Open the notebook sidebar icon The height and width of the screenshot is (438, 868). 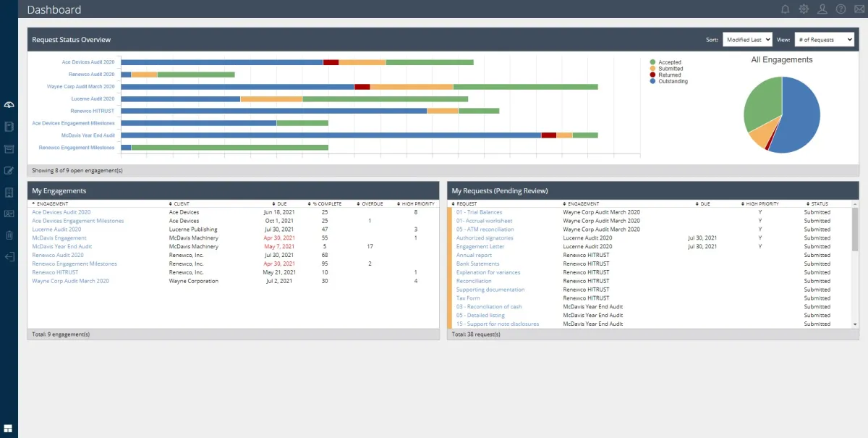pyautogui.click(x=9, y=127)
